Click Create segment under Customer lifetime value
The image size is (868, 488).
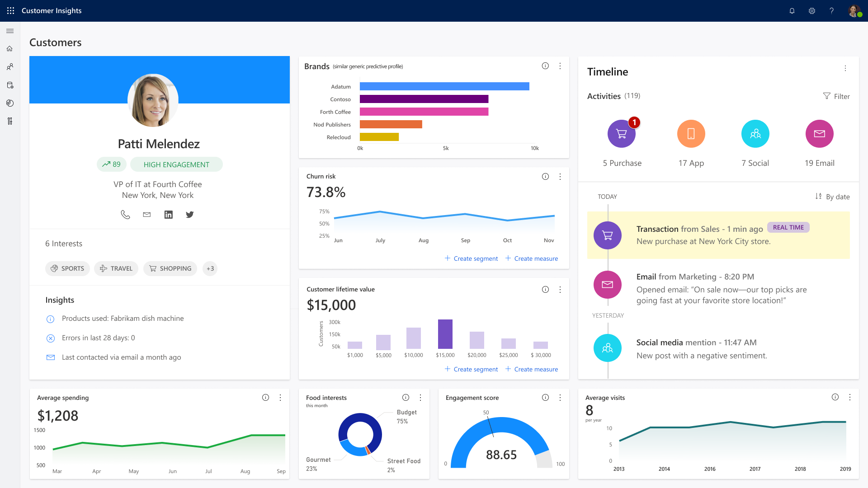click(x=471, y=369)
